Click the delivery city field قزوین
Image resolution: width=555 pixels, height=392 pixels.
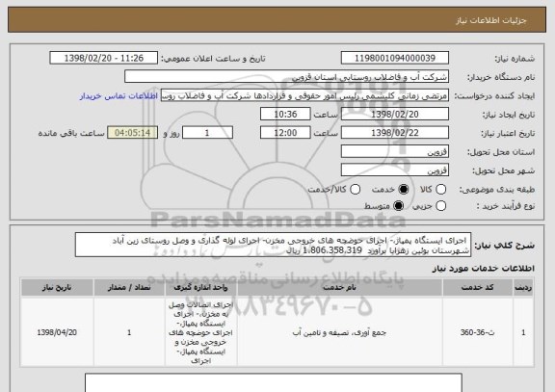tap(395, 170)
